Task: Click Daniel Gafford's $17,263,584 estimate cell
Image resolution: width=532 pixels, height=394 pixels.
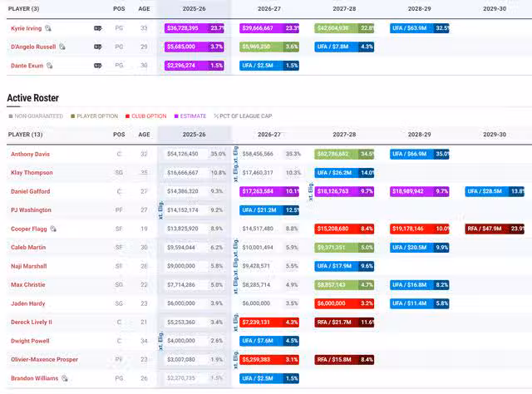Action: coord(269,191)
